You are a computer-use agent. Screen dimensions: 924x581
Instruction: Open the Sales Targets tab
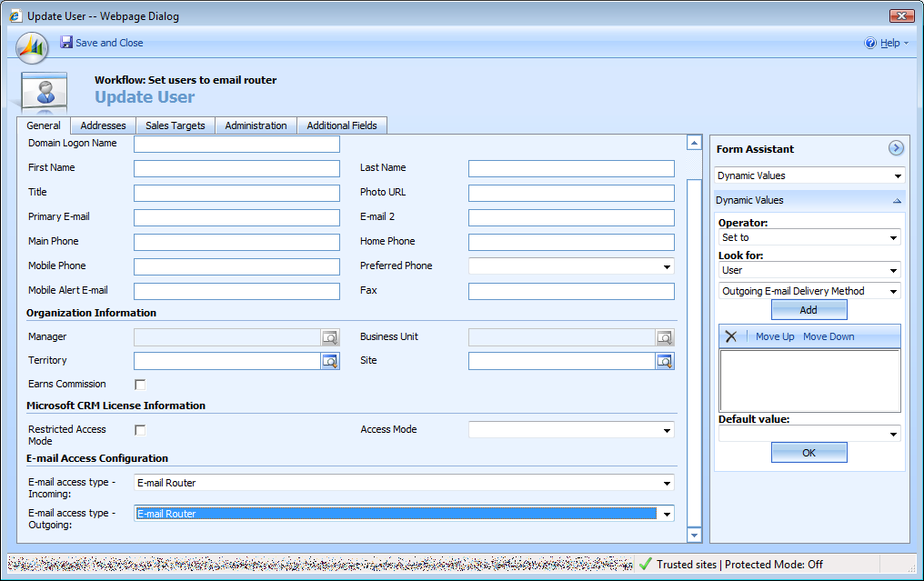175,125
